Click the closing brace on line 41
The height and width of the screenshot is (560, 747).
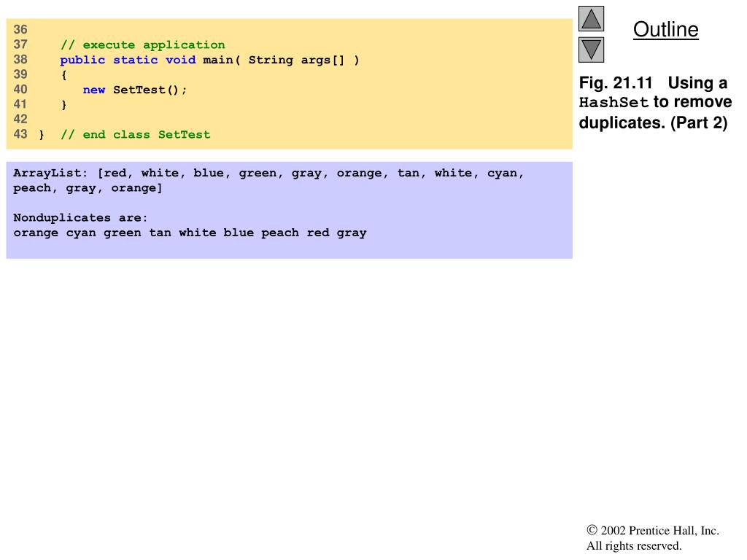pos(64,105)
